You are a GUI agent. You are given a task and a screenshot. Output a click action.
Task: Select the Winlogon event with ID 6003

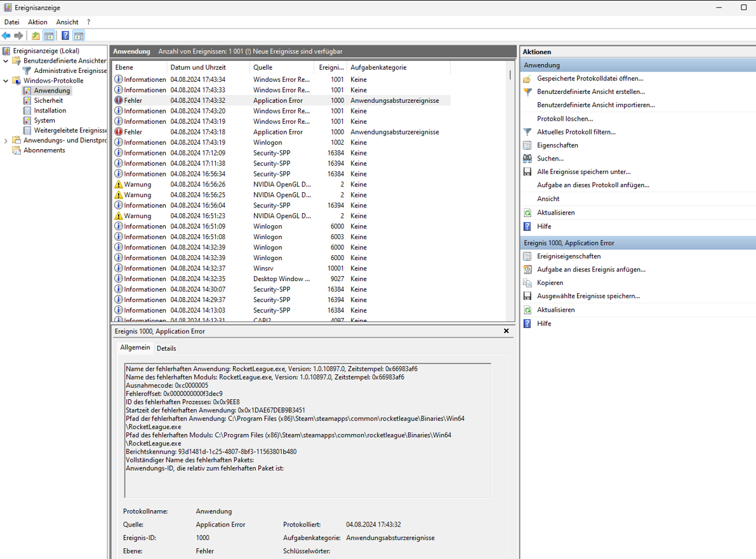282,237
